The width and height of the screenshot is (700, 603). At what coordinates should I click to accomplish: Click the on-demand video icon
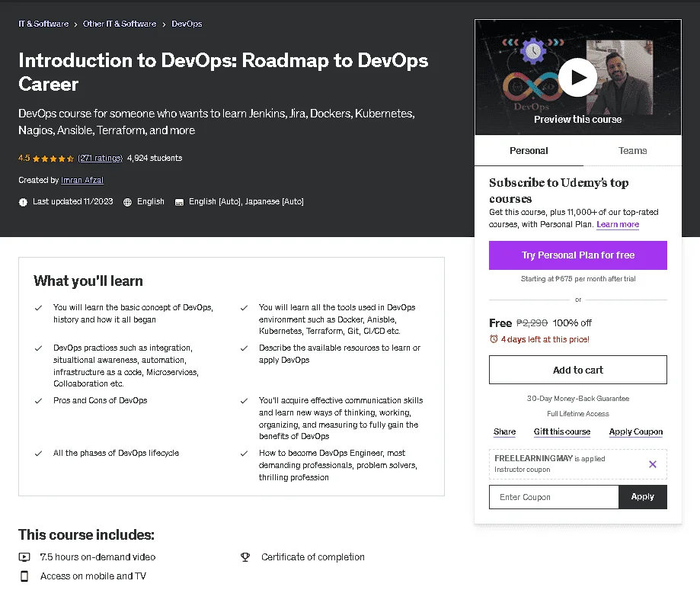24,557
